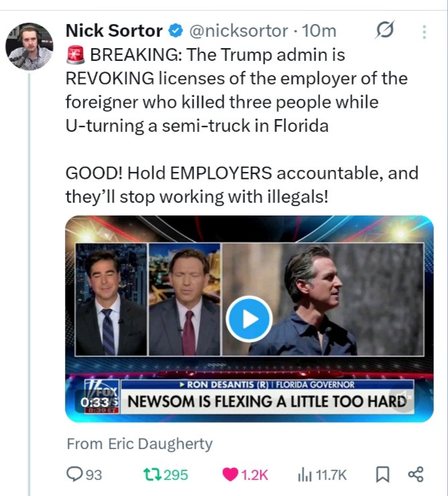This screenshot has height=496, width=448.
Task: Like the post with 1.2K likes
Action: [x=230, y=475]
